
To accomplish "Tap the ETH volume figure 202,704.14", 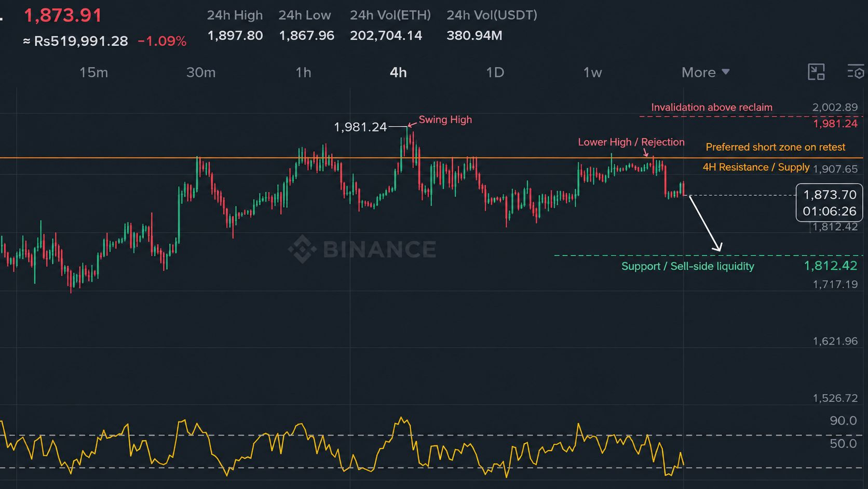I will 386,35.
